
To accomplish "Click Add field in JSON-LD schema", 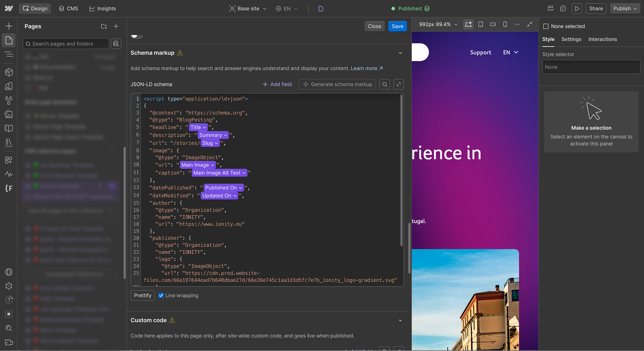I will click(277, 84).
